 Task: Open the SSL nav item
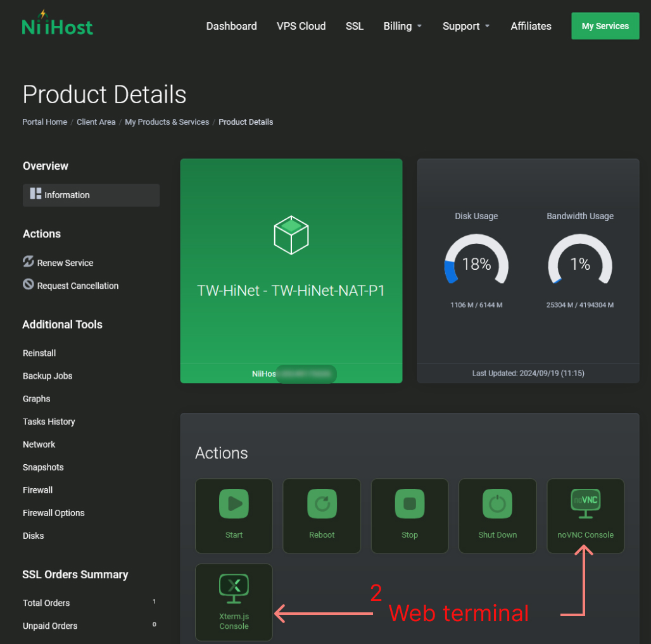point(355,26)
